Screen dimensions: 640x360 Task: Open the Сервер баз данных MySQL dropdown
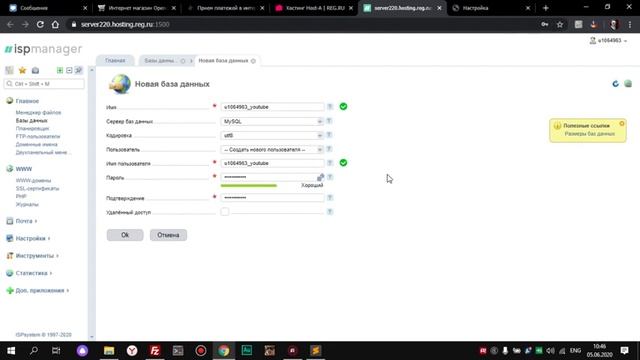pos(272,121)
